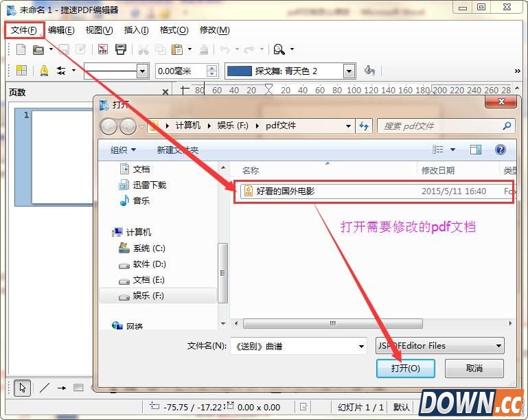Open the 青天色 2 color dropdown
This screenshot has height=420, width=528.
(x=349, y=71)
